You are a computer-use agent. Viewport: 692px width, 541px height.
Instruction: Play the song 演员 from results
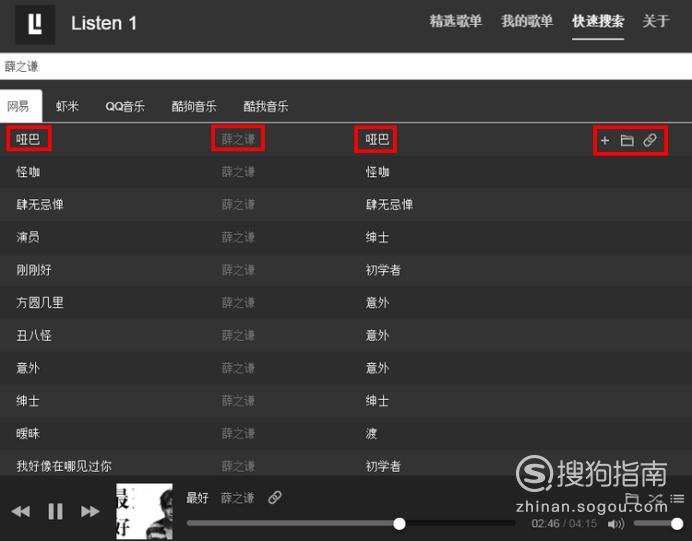point(28,237)
